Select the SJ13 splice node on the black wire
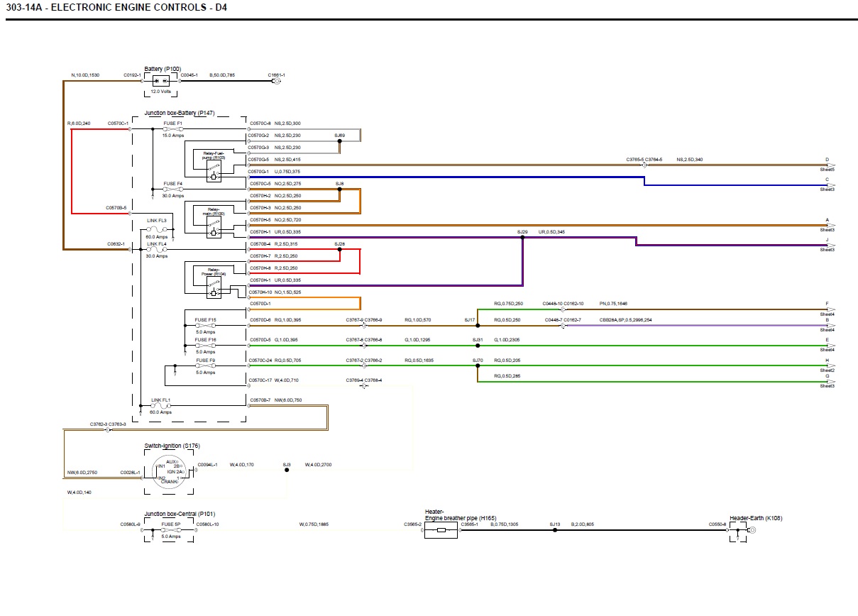Image resolution: width=858 pixels, height=616 pixels. (x=555, y=530)
